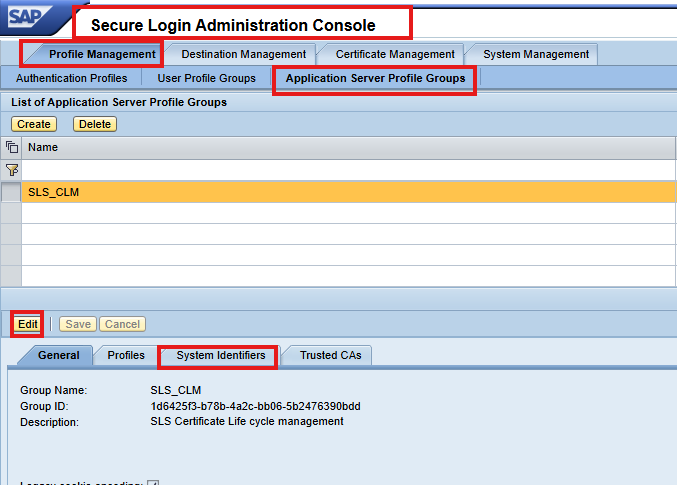Open the System Identifiers tab
The height and width of the screenshot is (485, 677).
click(220, 355)
